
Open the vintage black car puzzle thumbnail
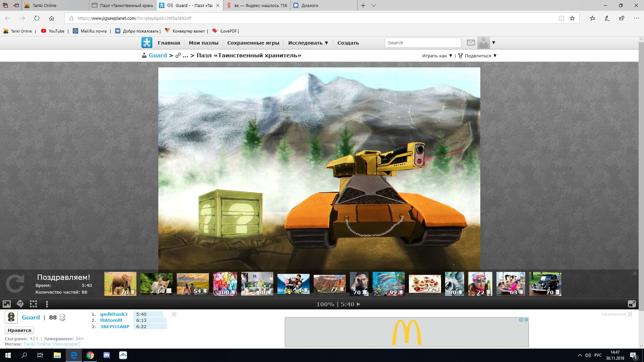545,284
